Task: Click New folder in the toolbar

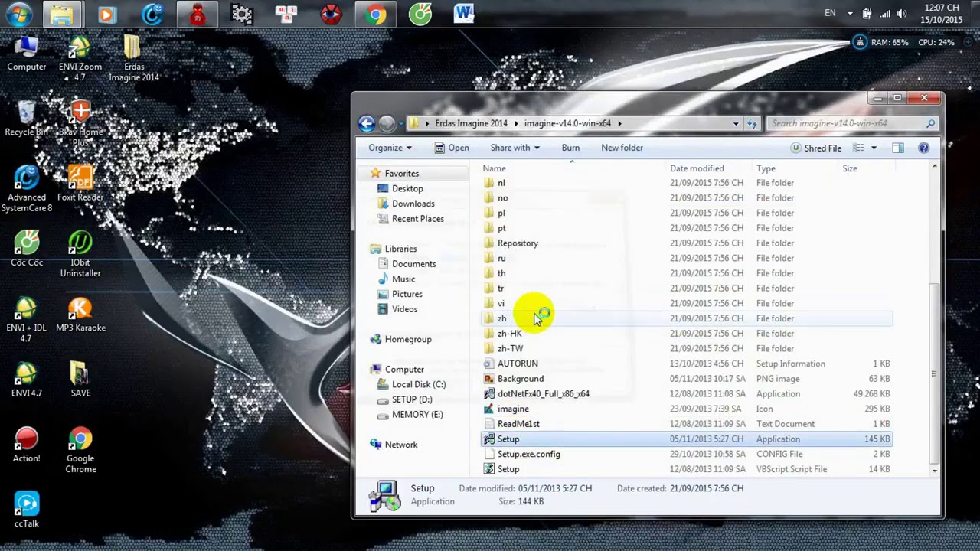Action: click(622, 148)
